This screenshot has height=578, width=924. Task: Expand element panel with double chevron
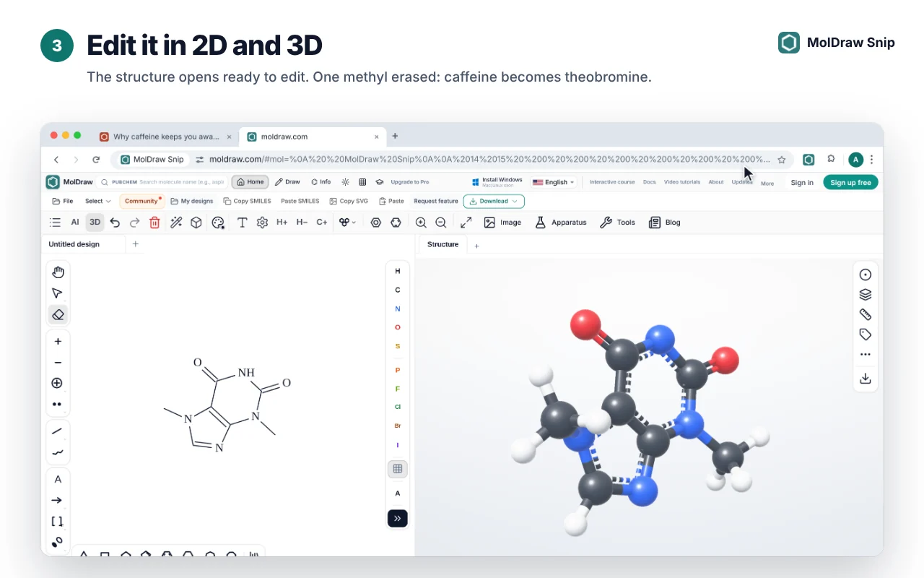point(397,518)
